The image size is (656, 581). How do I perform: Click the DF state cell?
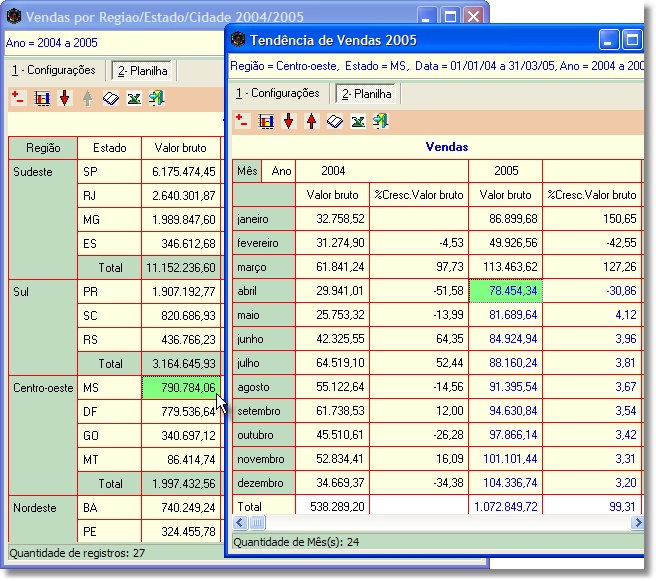click(x=110, y=412)
